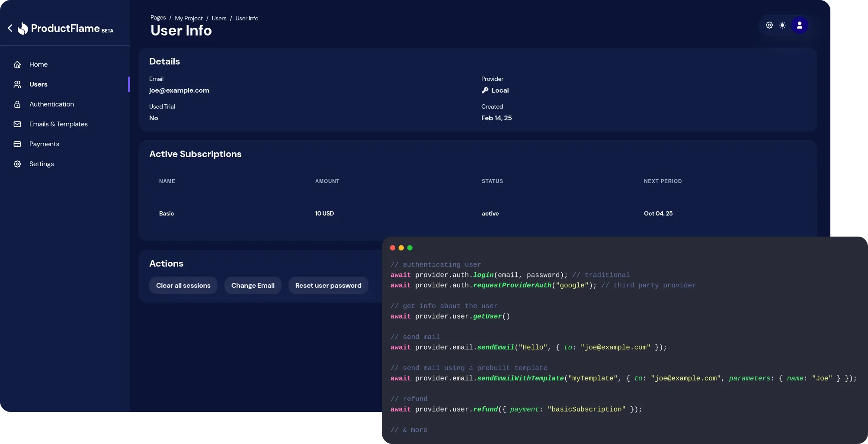Click the back arrow beside ProductFlame logo
The image size is (868, 444).
(x=10, y=28)
